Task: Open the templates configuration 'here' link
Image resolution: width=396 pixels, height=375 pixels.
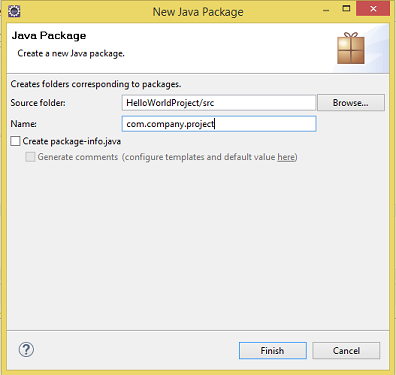Action: point(286,157)
